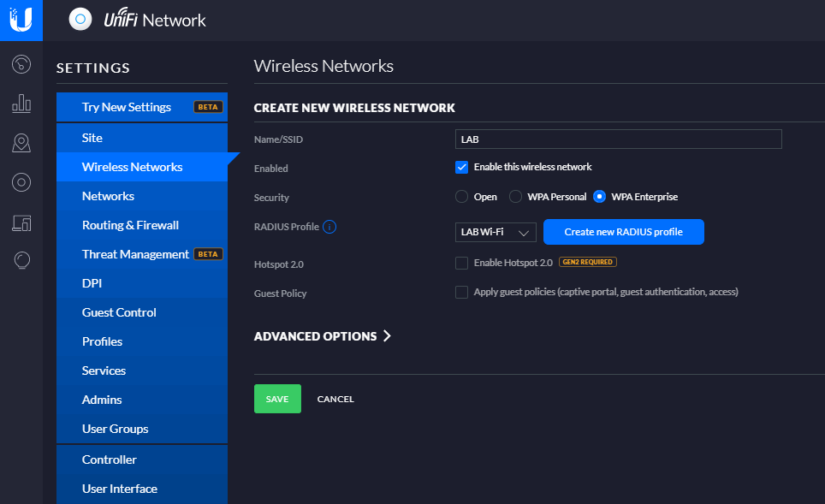Open the Statistics bar chart icon
The width and height of the screenshot is (825, 504).
click(21, 104)
